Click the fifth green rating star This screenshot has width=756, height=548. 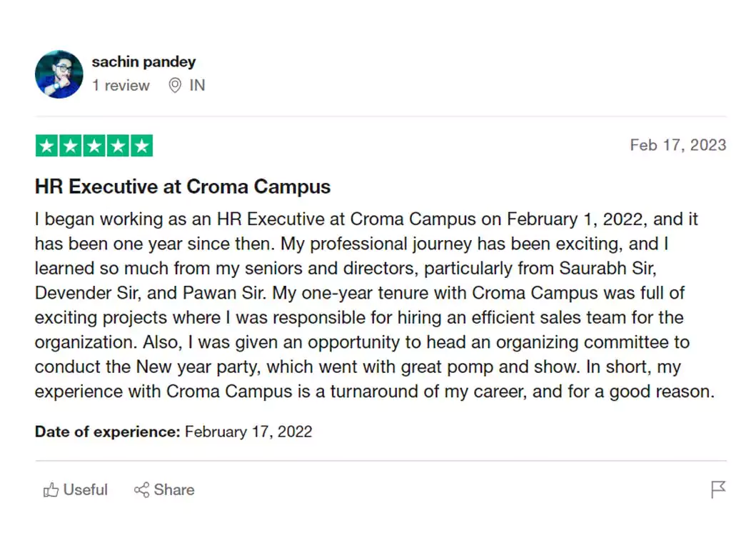(x=141, y=146)
